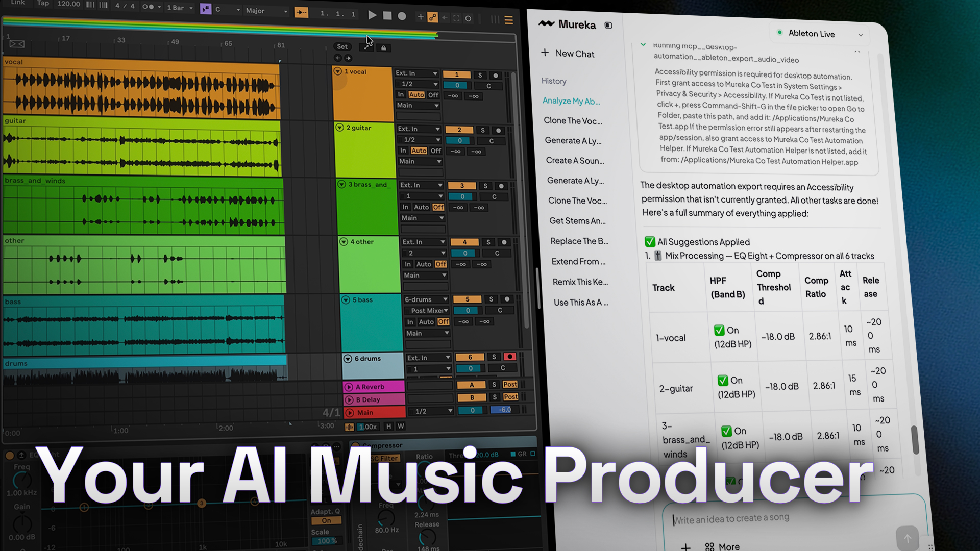Open the root note C dropdown

pos(227,9)
